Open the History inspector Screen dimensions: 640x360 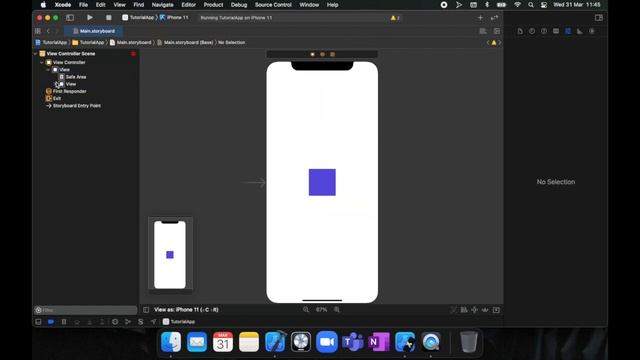(532, 31)
